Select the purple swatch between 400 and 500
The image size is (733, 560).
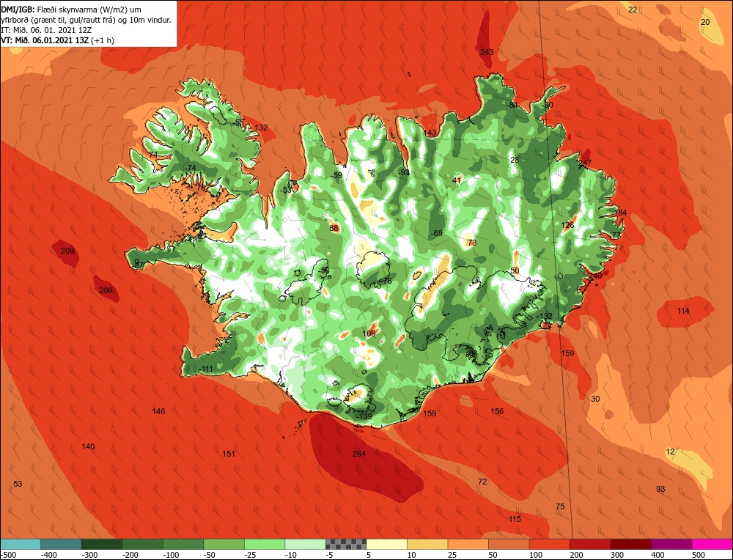tap(671, 544)
